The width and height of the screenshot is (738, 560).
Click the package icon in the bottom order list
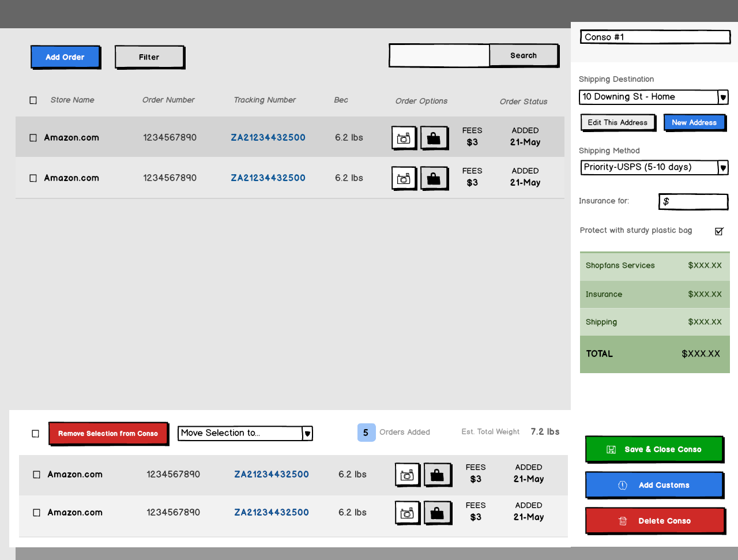tap(437, 474)
